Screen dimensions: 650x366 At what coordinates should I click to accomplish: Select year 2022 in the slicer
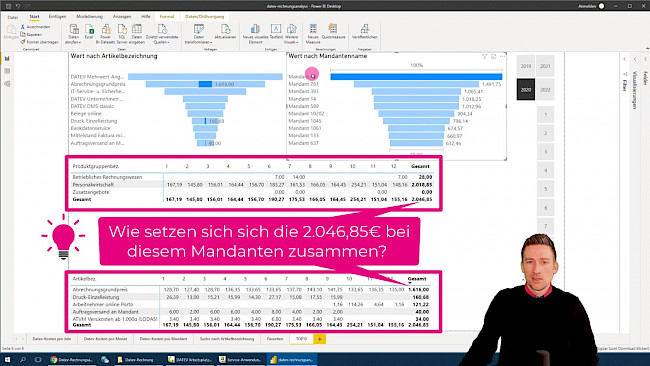click(545, 90)
